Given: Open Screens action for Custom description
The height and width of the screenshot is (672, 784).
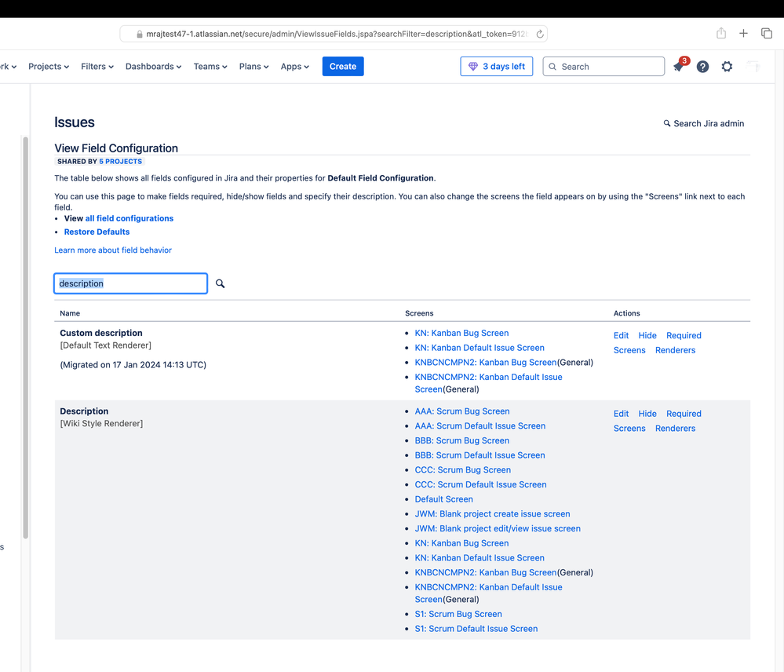Looking at the screenshot, I should click(x=629, y=350).
